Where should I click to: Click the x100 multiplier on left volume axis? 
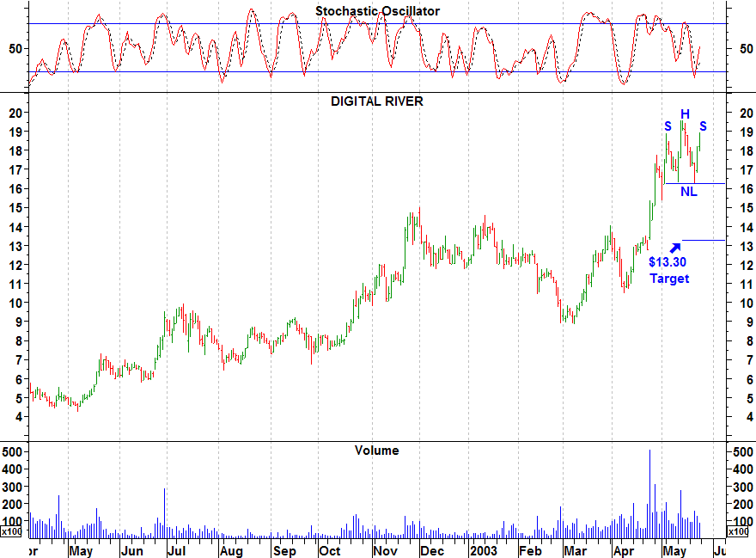[x=11, y=531]
